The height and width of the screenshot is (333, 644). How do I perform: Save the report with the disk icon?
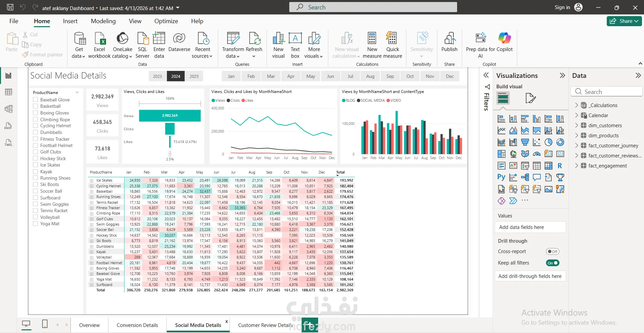pyautogui.click(x=10, y=7)
